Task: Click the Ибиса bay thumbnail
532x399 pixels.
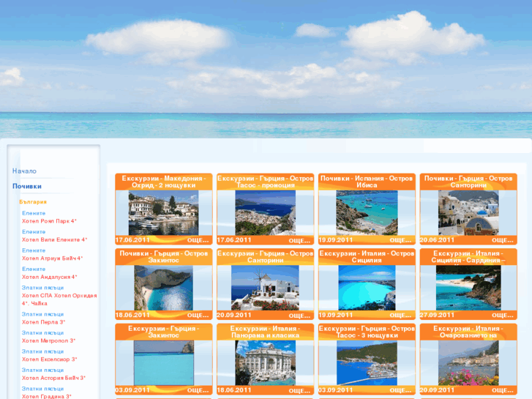Action: coord(367,212)
